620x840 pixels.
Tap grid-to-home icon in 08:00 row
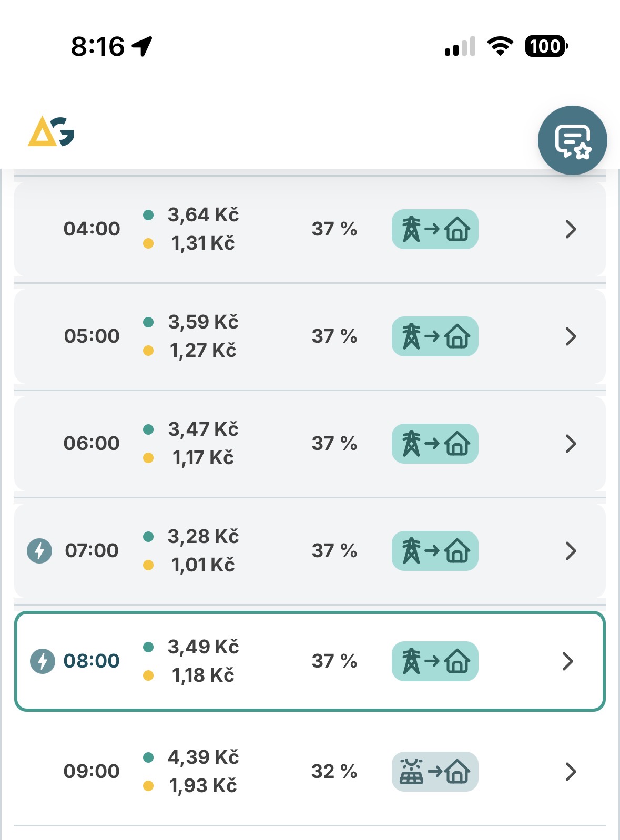tap(435, 661)
